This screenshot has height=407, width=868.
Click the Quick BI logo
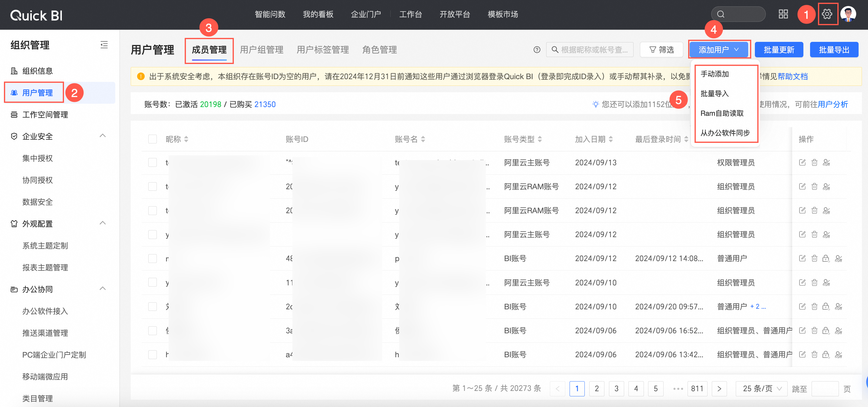point(36,15)
